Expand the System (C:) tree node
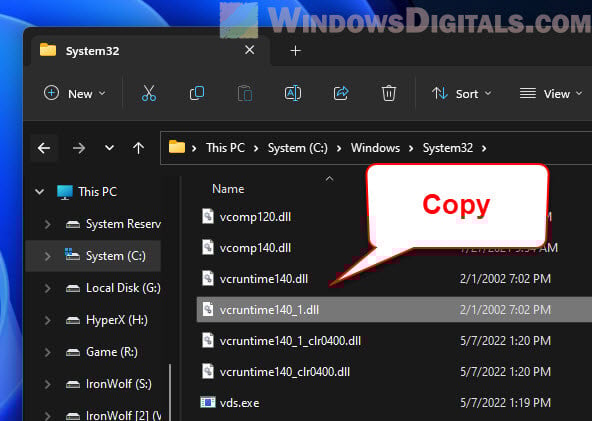592x421 pixels. (47, 256)
